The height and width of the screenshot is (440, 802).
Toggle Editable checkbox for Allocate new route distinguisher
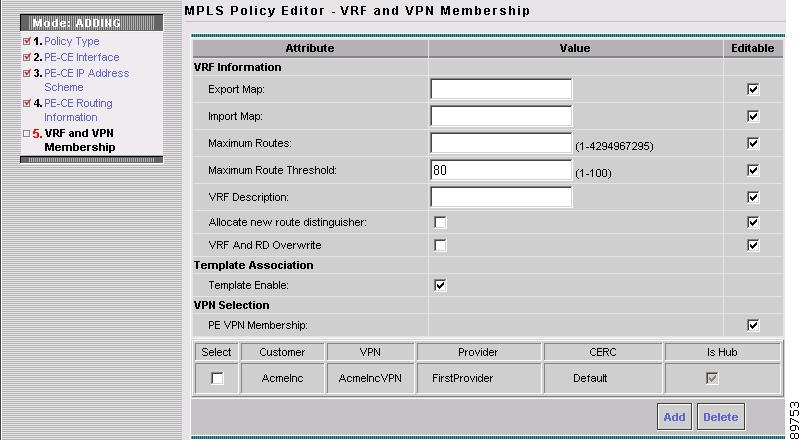[753, 222]
